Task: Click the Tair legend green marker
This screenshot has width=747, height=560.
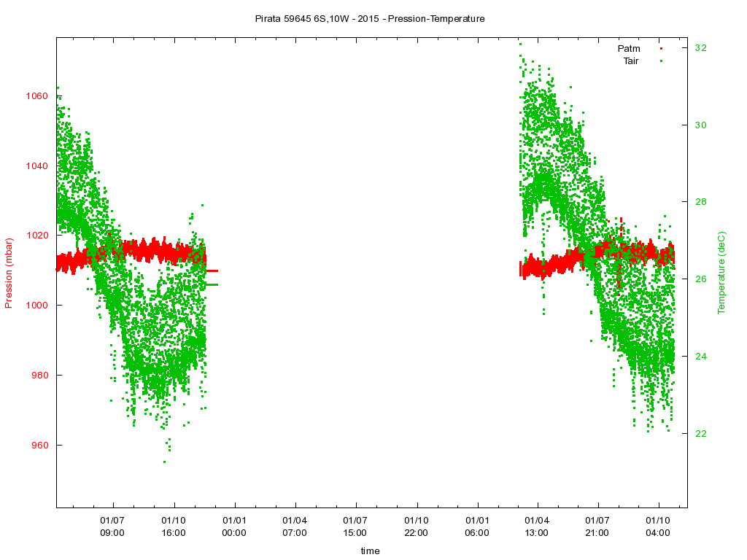Action: pos(661,61)
